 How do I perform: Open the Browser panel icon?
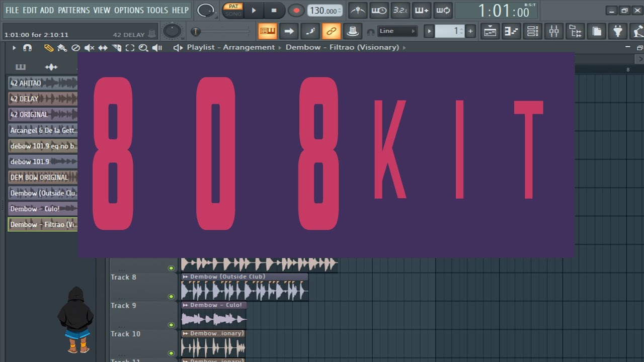click(575, 31)
